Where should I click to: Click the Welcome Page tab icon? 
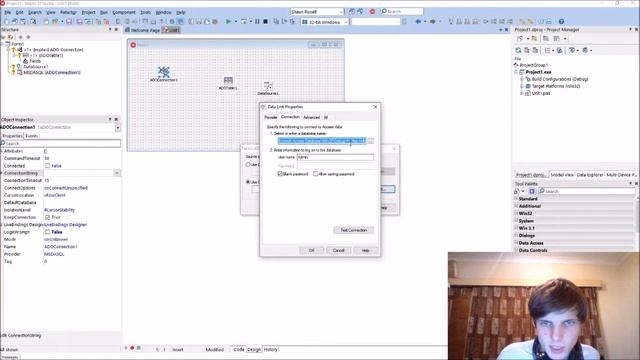[127, 30]
